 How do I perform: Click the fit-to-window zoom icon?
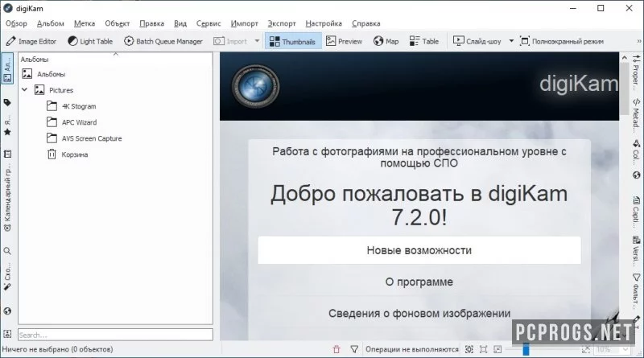click(x=469, y=349)
